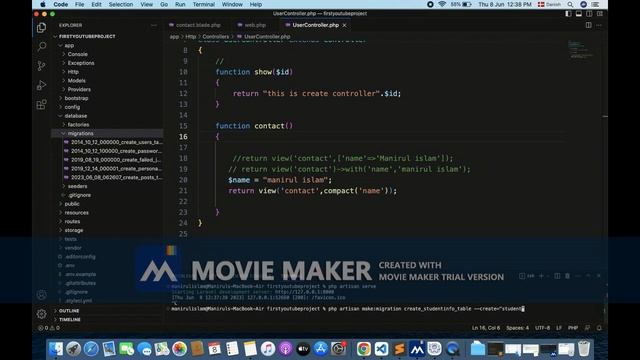Open the Run menu in the menu bar
Viewport: 640px width, 360px height.
180,4
